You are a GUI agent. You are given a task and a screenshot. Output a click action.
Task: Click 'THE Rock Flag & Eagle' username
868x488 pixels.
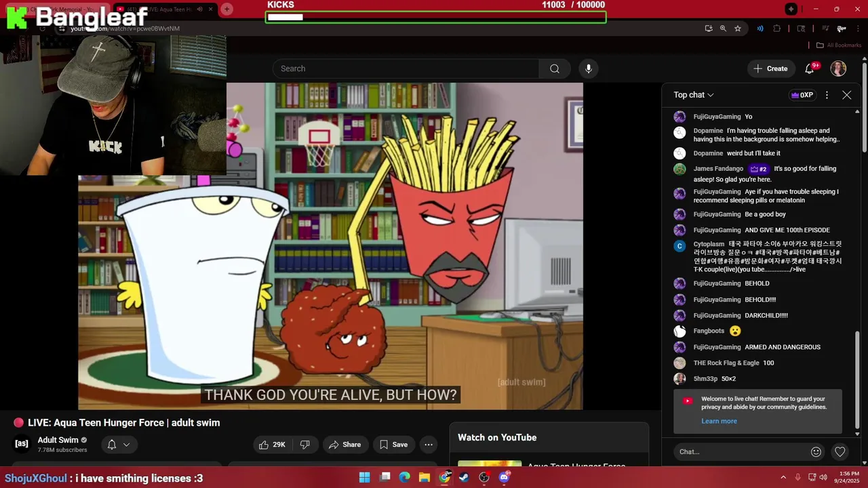[726, 363]
